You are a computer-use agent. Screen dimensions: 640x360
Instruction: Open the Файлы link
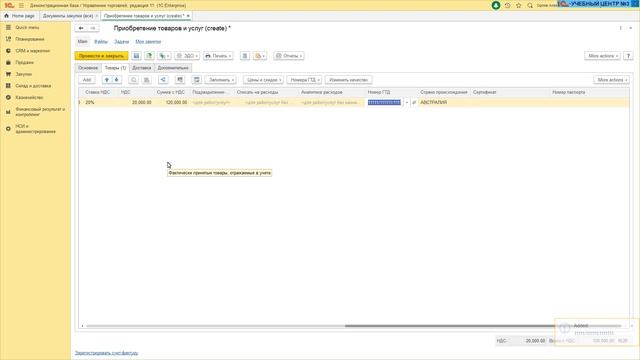point(101,42)
